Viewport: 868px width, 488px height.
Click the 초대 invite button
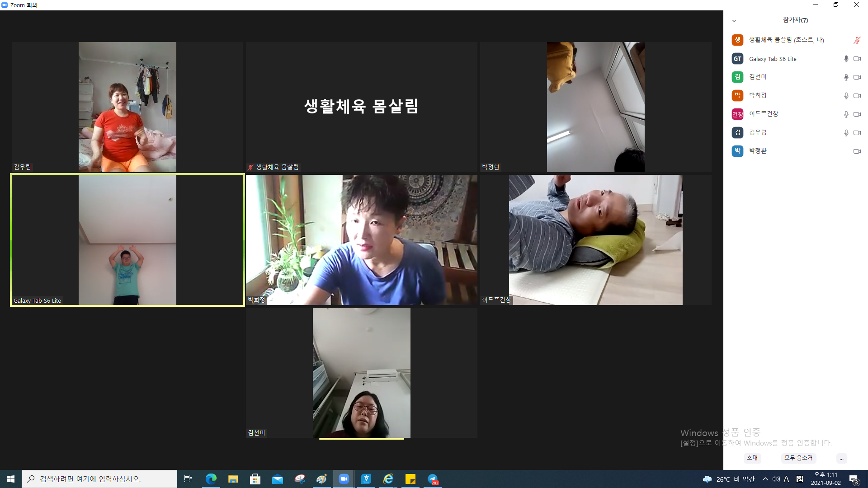point(752,458)
